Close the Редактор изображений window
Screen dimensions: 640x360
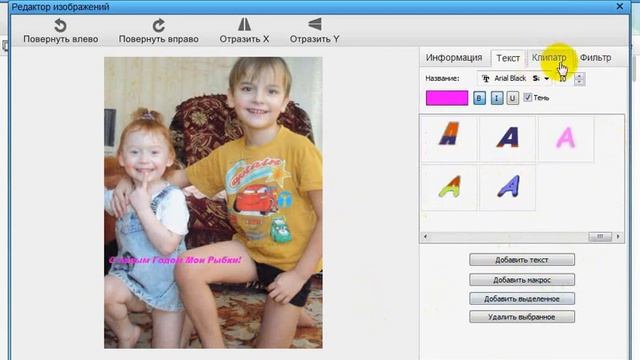(620, 6)
